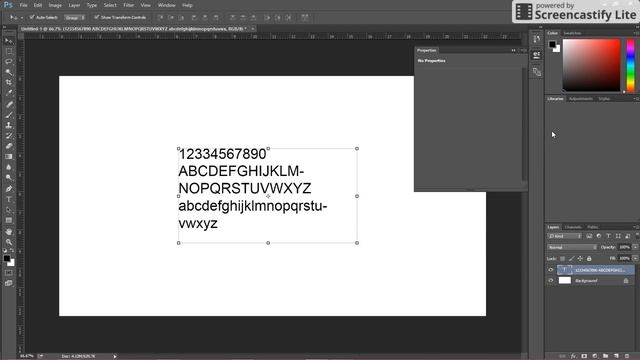Screen dimensions: 640x360
Task: Select the Clone Stamp tool
Action: [9, 125]
